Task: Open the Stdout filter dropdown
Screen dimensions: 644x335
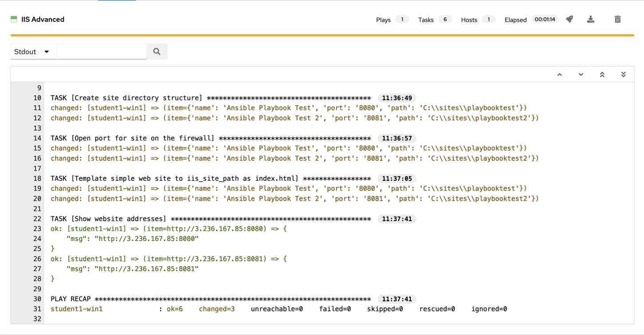Action: [34, 51]
